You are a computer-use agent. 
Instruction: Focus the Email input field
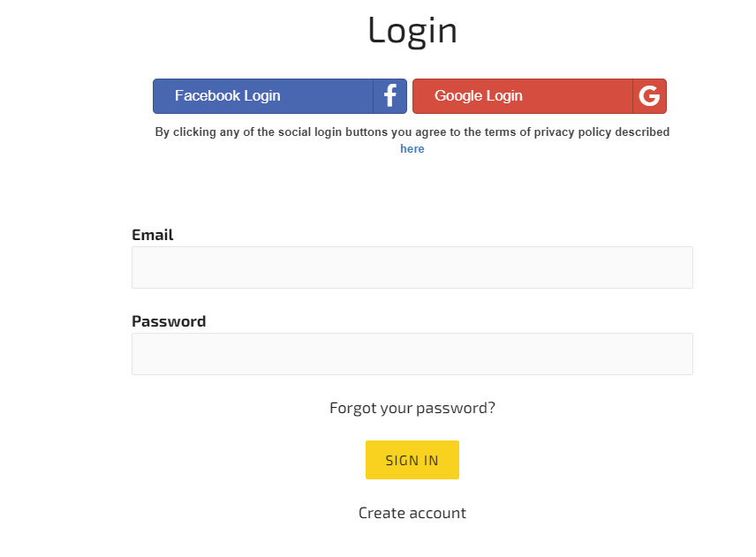point(412,267)
